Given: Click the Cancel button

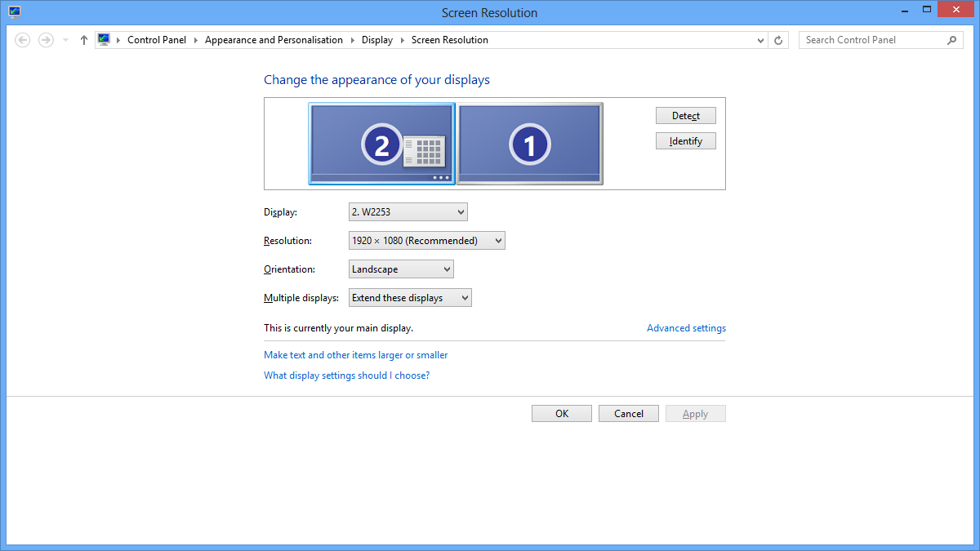Looking at the screenshot, I should (629, 414).
